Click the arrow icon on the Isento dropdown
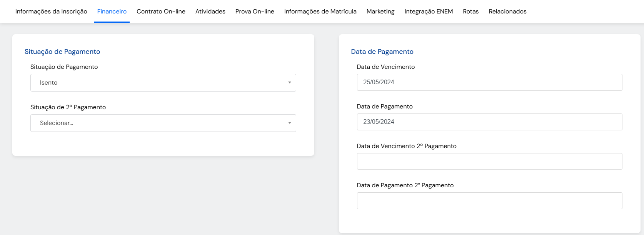 (290, 83)
